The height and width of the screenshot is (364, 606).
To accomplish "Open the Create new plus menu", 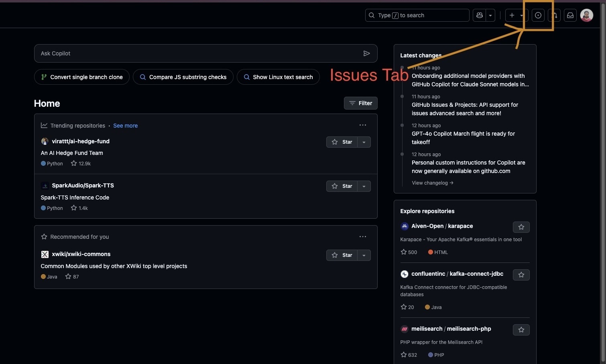I will 516,15.
